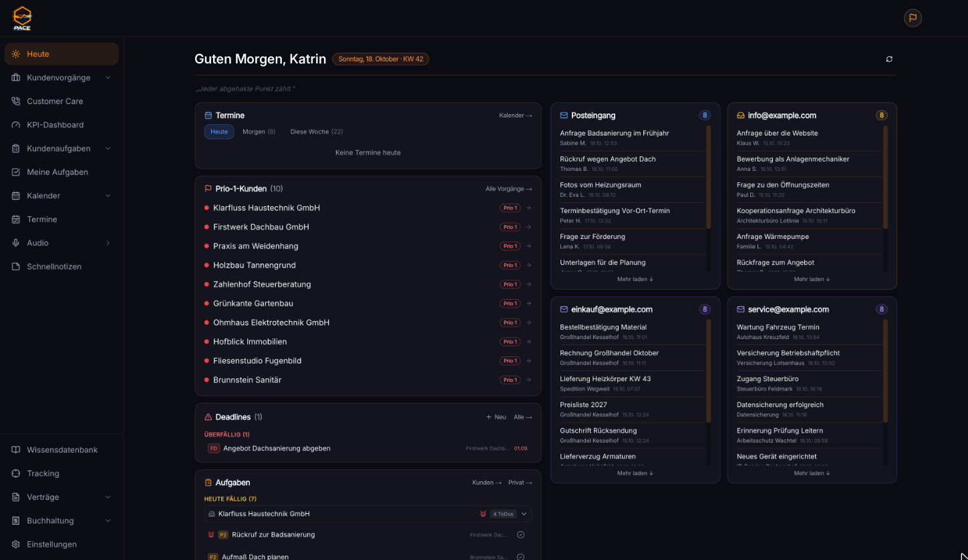The image size is (968, 560).
Task: Click the sun icon beside Heute in sidebar
Action: [x=16, y=54]
